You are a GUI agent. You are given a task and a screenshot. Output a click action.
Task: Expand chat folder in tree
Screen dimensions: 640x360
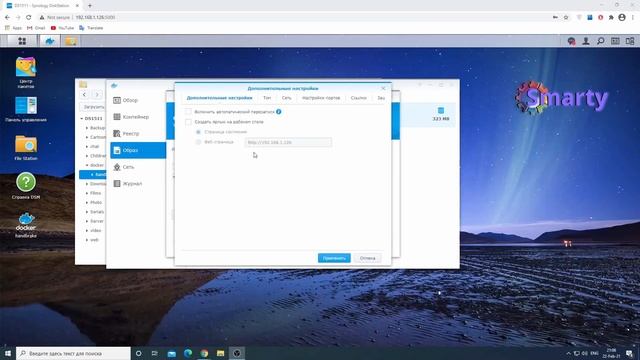(87, 147)
